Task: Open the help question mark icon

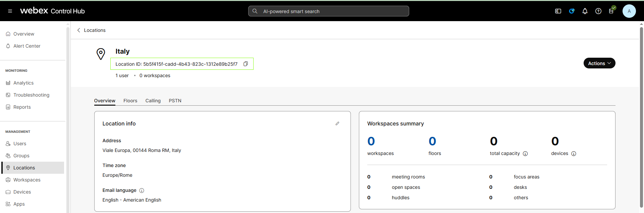Action: coord(598,11)
